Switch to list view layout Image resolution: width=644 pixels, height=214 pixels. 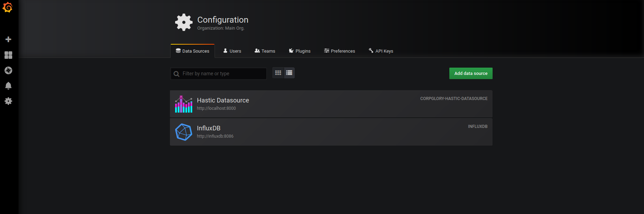pos(289,73)
